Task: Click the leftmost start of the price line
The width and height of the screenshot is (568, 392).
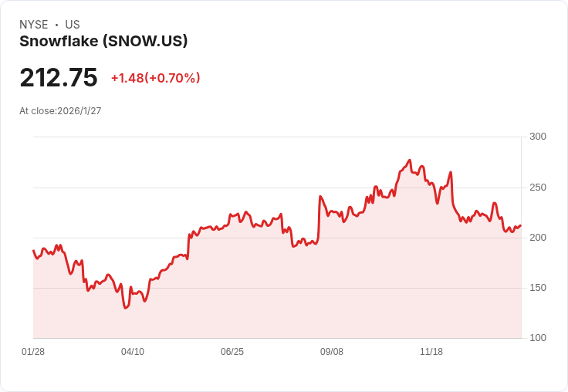Action: pyautogui.click(x=33, y=250)
